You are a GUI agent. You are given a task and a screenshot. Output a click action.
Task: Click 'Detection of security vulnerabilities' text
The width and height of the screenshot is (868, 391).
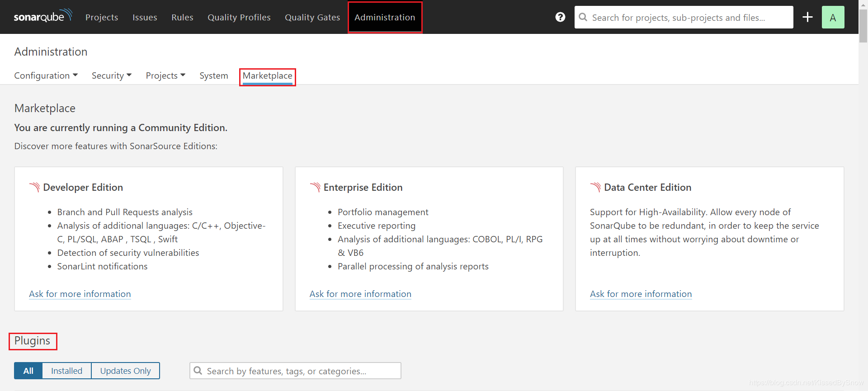[128, 253]
